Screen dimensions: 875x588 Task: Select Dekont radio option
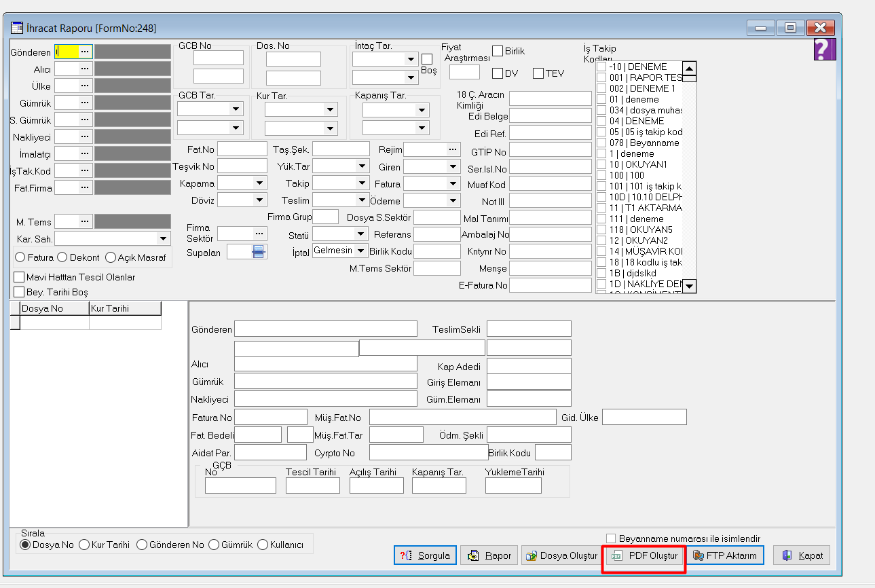62,257
